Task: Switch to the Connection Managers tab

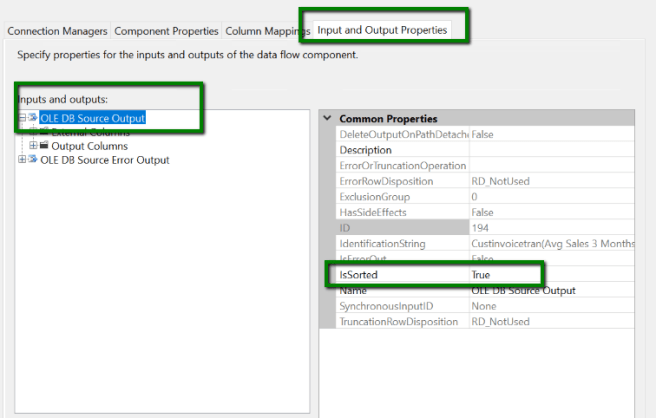Action: pyautogui.click(x=57, y=31)
